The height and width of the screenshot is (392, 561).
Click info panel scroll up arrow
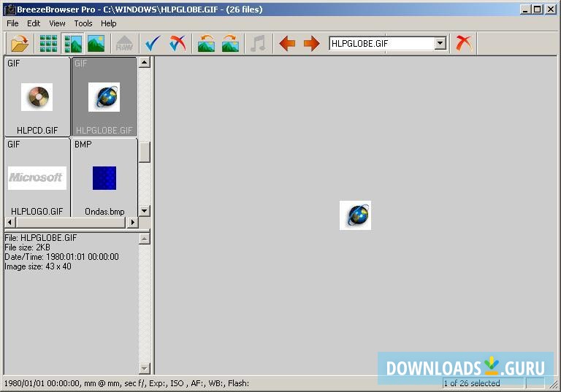coord(144,239)
